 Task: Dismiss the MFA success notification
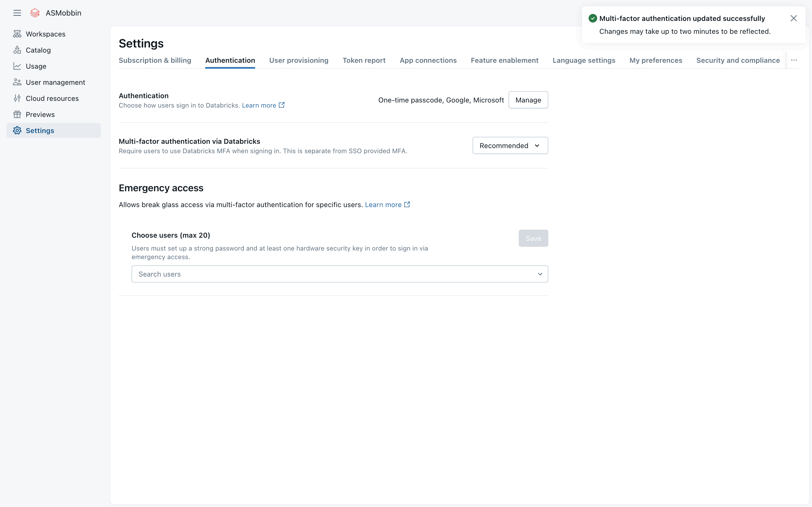pos(793,19)
